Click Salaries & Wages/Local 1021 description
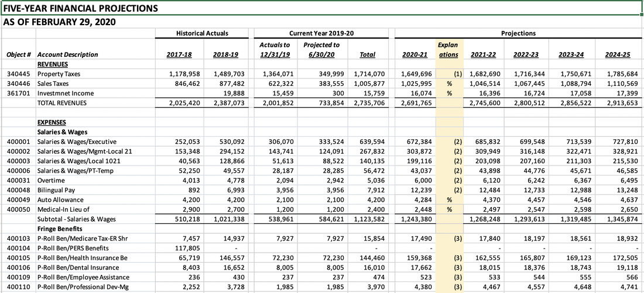Viewport: 644px width, 293px height. (78, 161)
